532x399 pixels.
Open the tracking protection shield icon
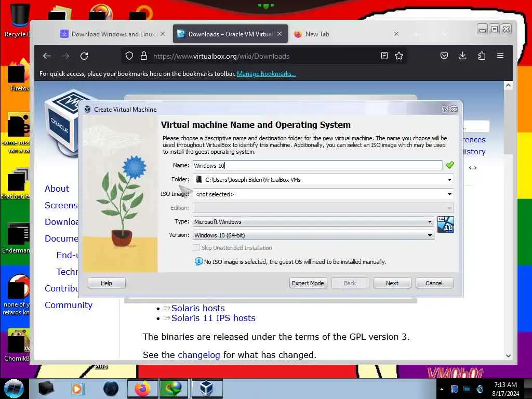click(x=129, y=56)
